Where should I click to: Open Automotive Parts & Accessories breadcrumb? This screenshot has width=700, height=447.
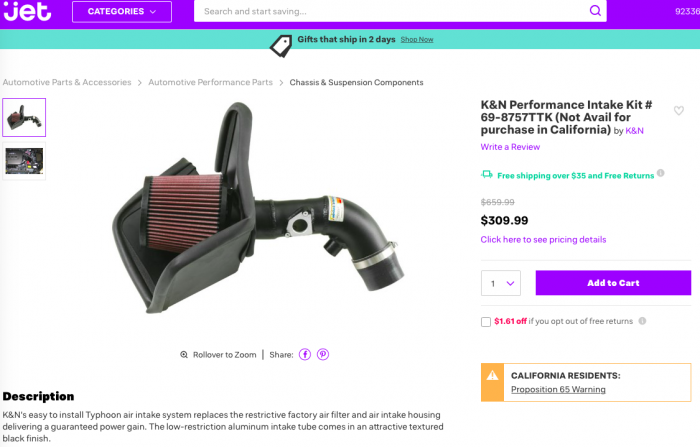tap(67, 82)
